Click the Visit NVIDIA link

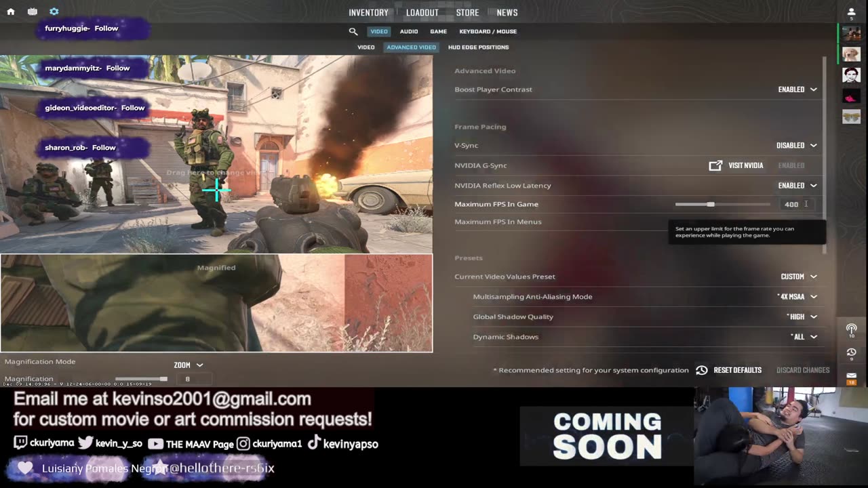point(746,165)
